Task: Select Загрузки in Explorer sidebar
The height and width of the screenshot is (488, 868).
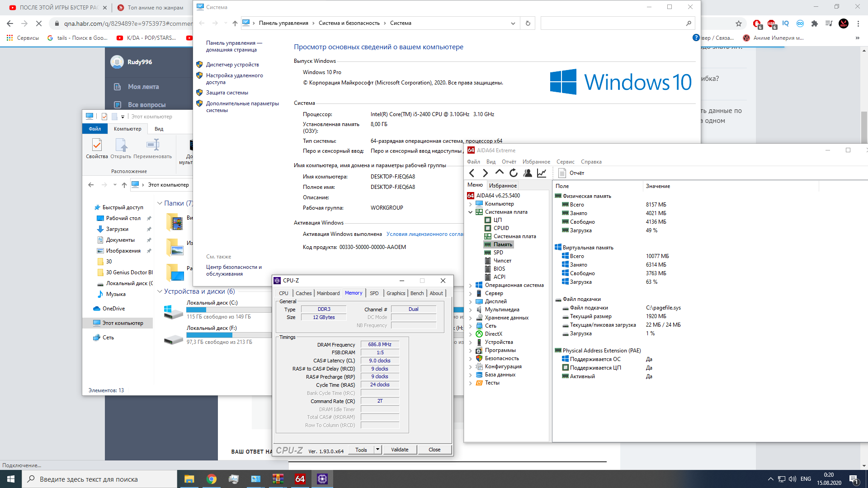Action: click(x=117, y=229)
